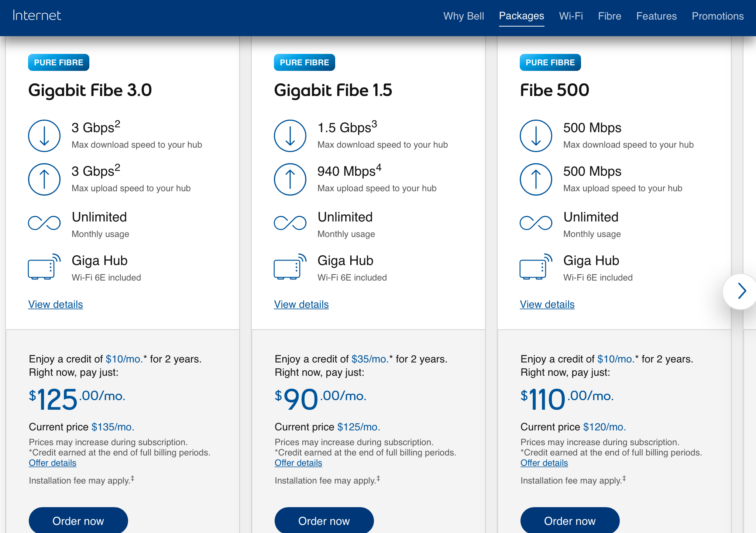Click the Fibe 500 download arrow icon

536,136
